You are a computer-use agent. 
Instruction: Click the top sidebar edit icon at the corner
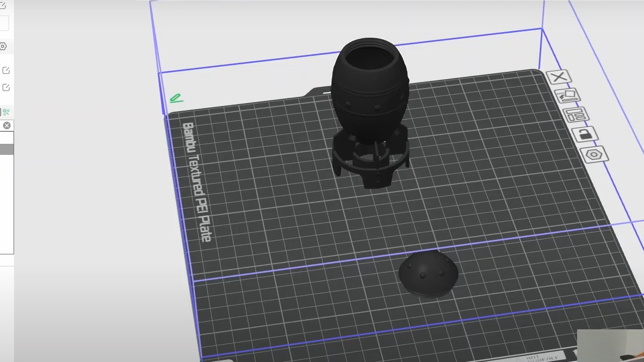coord(3,6)
